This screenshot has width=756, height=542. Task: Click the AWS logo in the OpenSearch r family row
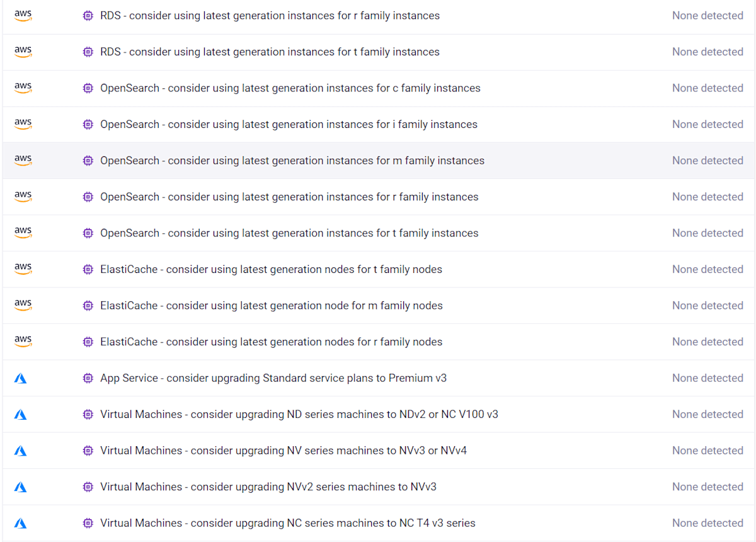(x=23, y=197)
